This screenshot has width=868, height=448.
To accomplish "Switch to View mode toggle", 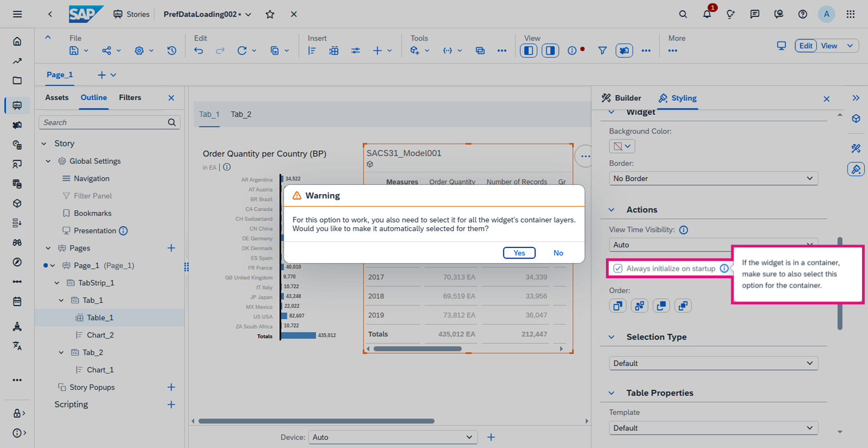I will (829, 46).
